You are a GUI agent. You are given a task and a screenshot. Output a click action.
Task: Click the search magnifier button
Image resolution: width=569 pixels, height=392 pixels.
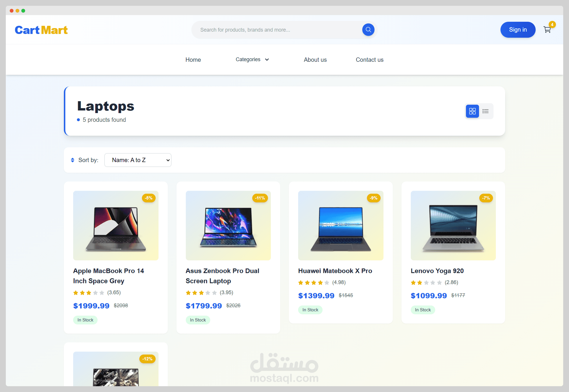tap(368, 30)
